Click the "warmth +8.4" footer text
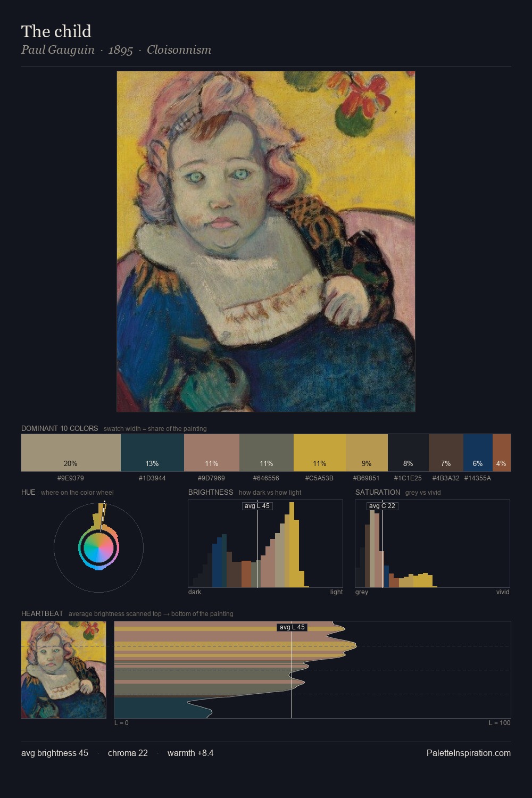 (190, 753)
